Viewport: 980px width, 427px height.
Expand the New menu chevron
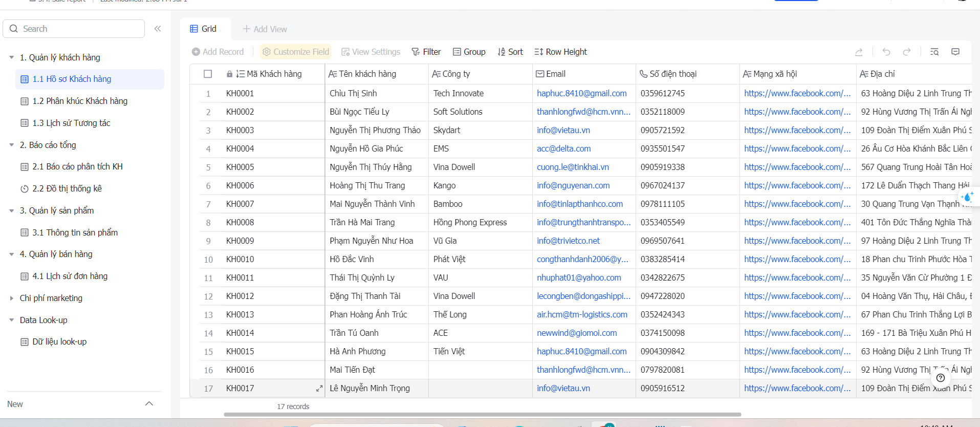point(149,403)
